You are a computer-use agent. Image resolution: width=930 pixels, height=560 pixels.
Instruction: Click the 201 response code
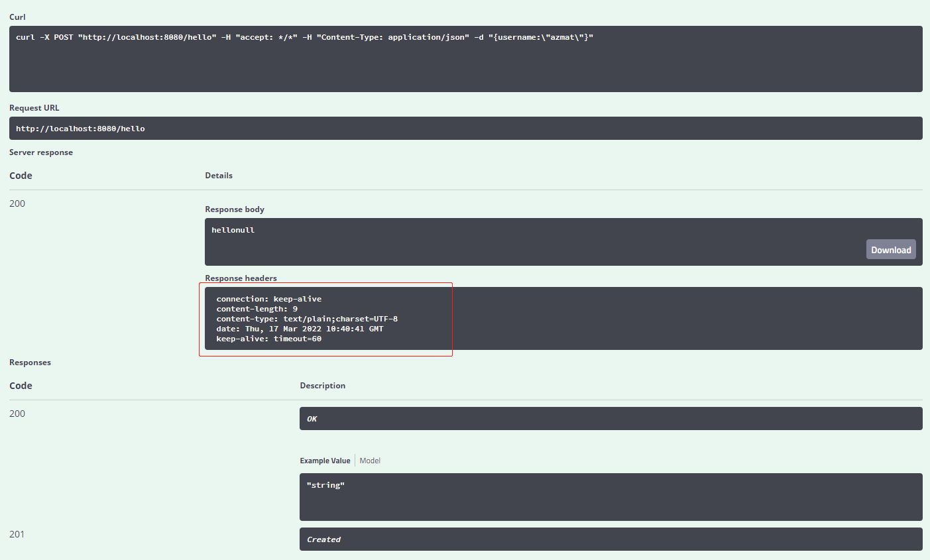(x=17, y=534)
